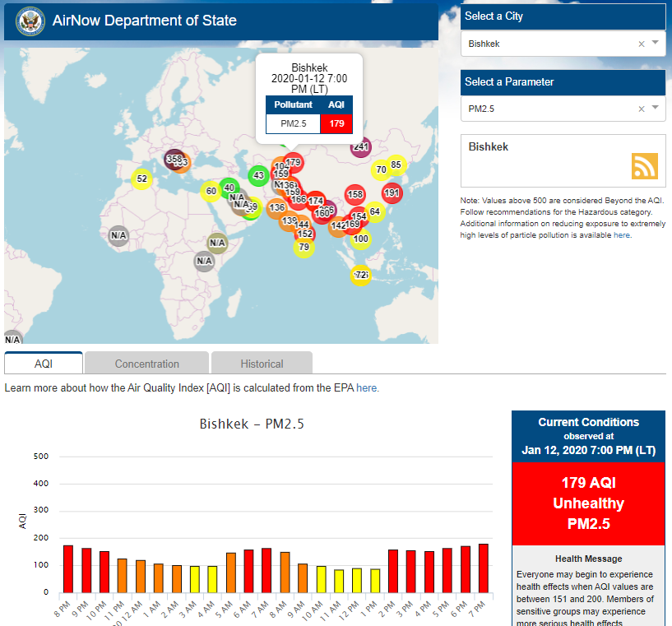Select the purple map marker labeled 241
The height and width of the screenshot is (626, 672).
[360, 147]
